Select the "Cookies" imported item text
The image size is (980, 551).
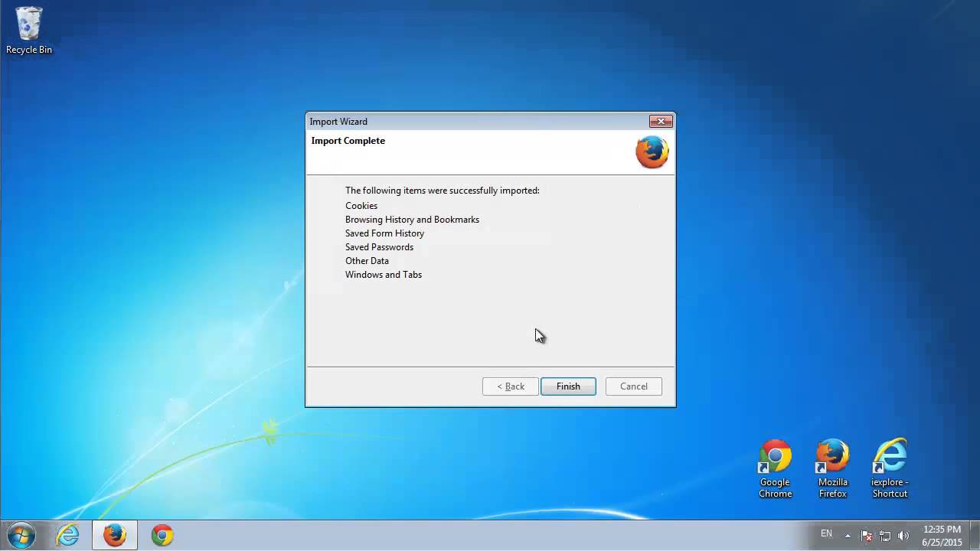click(x=361, y=206)
